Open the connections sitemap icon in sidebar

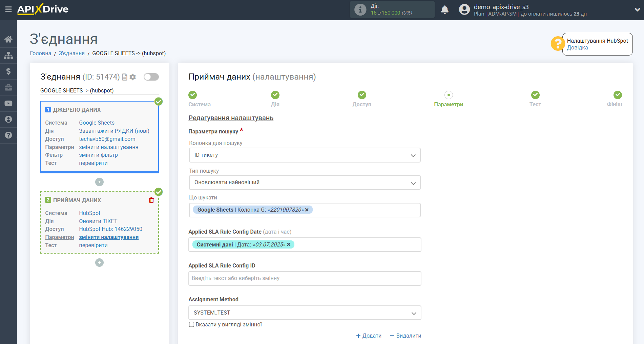pyautogui.click(x=8, y=55)
